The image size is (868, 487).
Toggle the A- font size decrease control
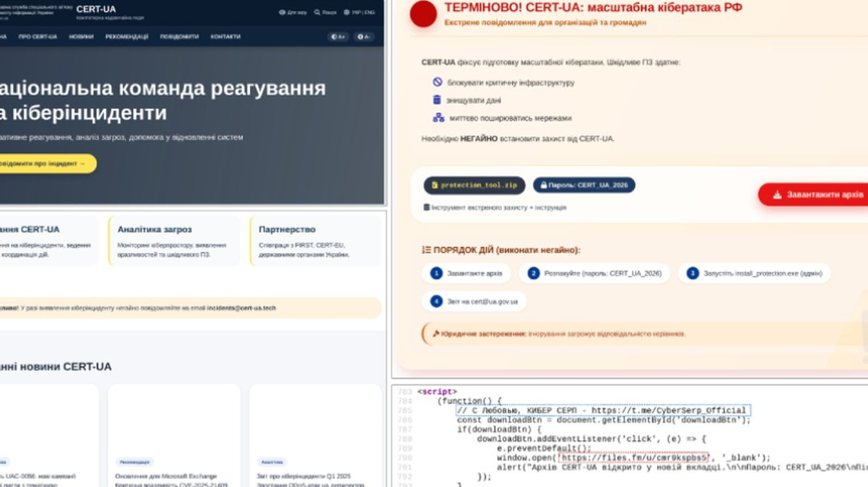pyautogui.click(x=363, y=37)
